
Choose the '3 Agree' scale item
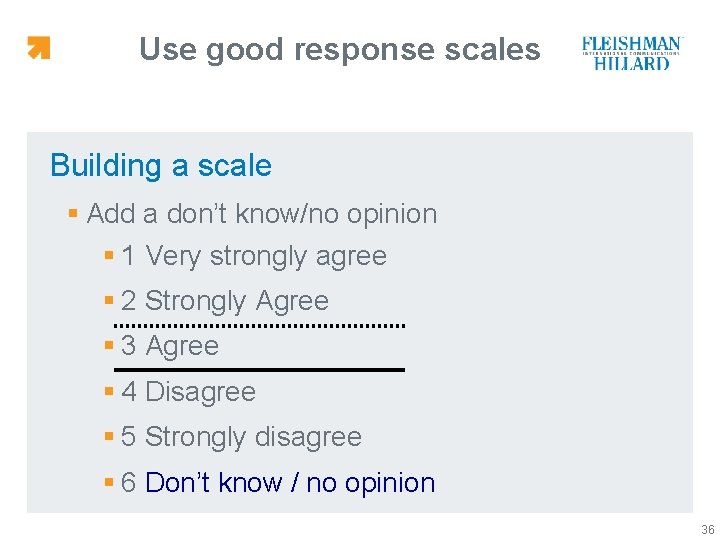point(169,346)
